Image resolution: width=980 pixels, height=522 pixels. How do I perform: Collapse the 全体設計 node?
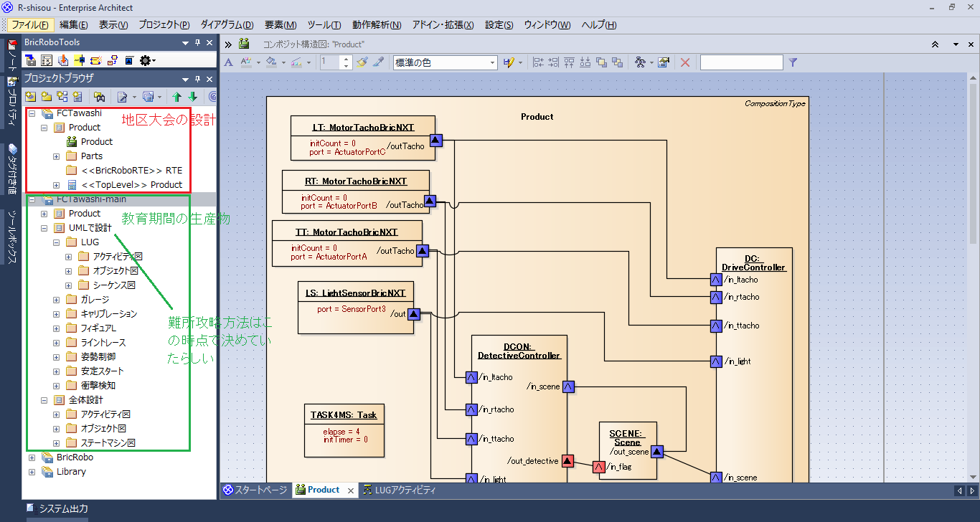click(x=44, y=400)
